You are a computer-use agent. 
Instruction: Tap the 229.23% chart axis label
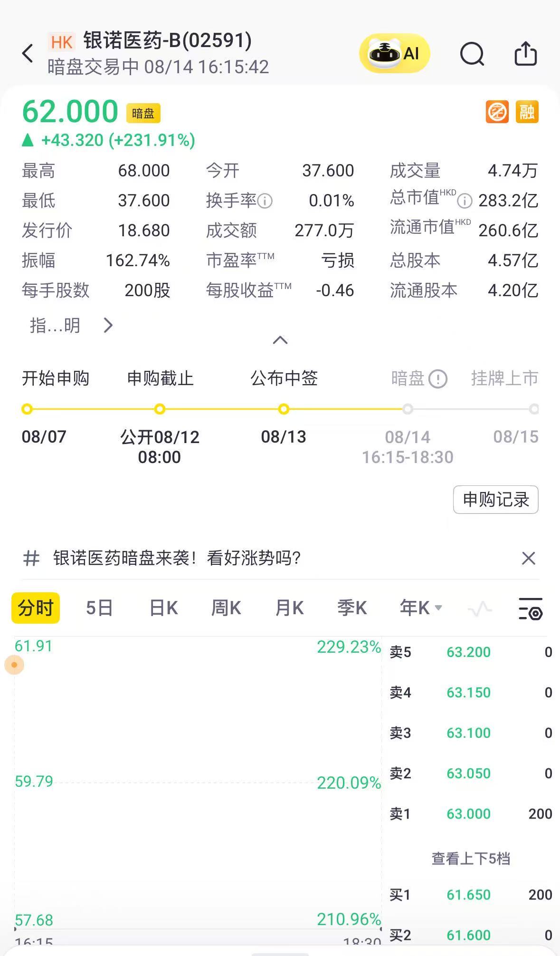(349, 647)
